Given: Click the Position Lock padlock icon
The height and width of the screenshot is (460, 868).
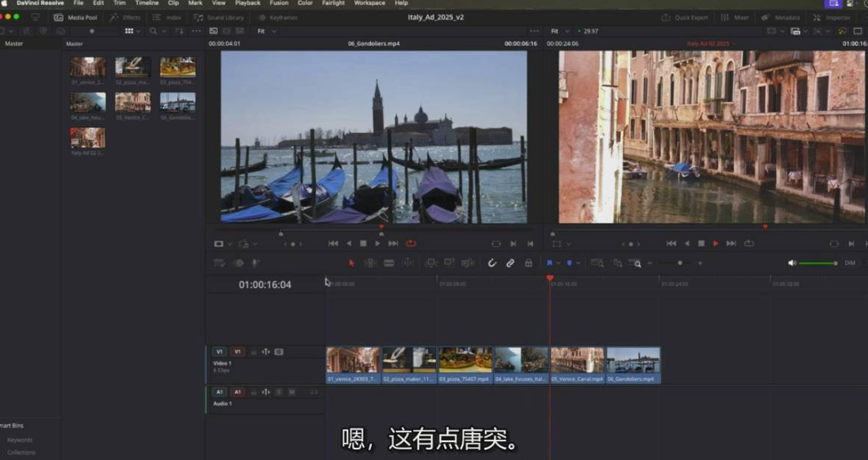Looking at the screenshot, I should pyautogui.click(x=528, y=263).
